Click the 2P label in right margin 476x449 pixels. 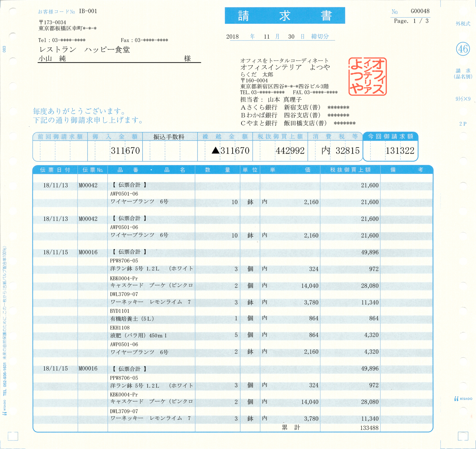463,124
